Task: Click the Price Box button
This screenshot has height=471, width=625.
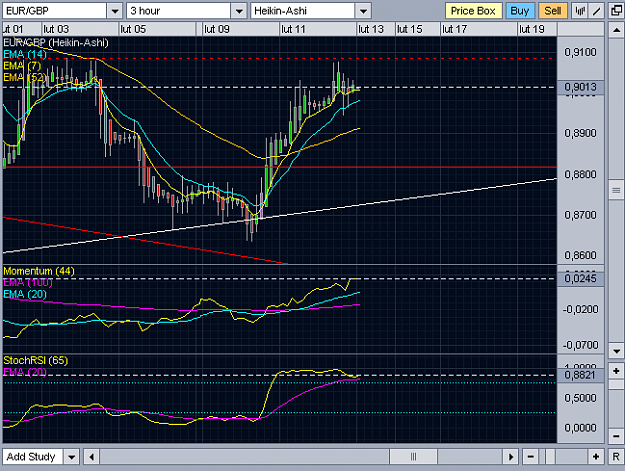Action: [x=473, y=11]
